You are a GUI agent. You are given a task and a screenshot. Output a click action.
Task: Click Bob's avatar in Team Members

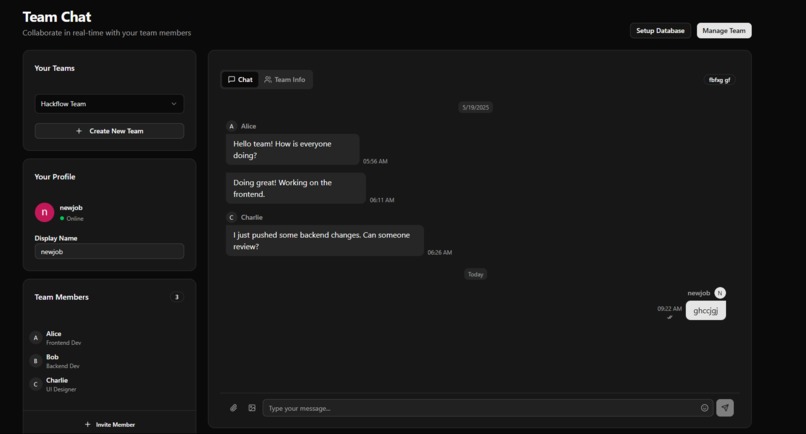click(35, 361)
